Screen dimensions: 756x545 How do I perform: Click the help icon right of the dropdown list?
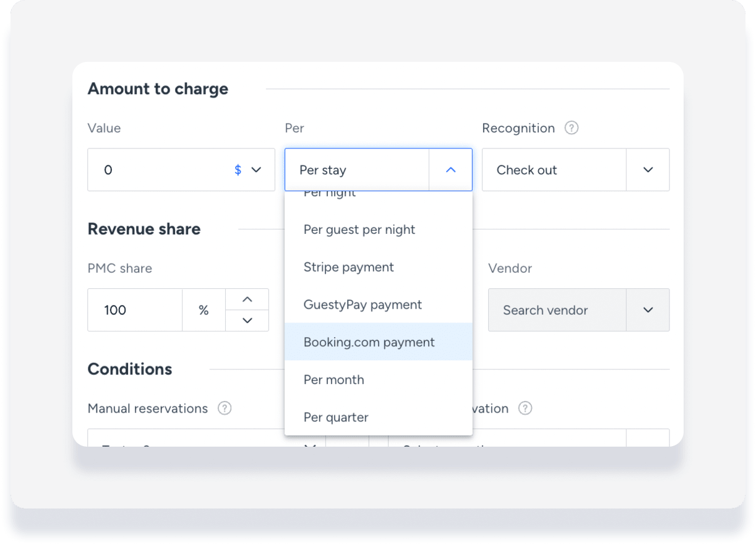[525, 408]
